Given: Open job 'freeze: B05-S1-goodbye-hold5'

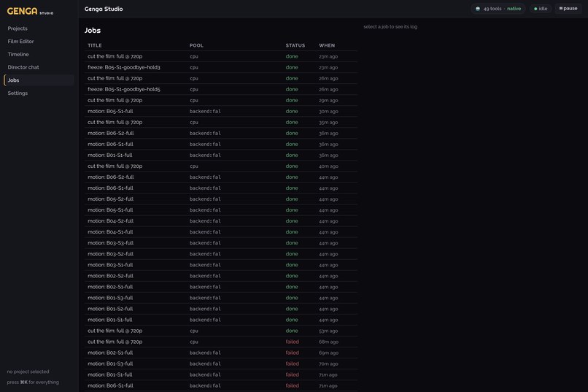Looking at the screenshot, I should click(221, 89).
